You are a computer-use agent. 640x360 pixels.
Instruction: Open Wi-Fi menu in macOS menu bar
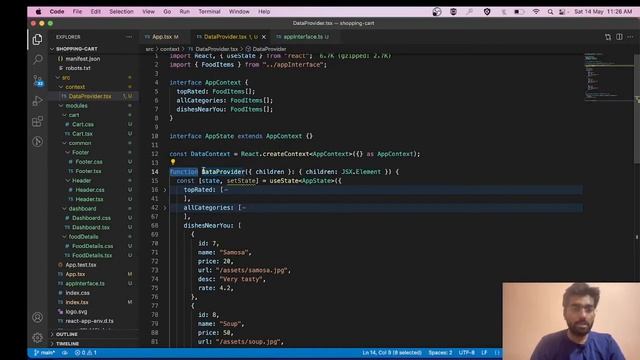pos(536,12)
